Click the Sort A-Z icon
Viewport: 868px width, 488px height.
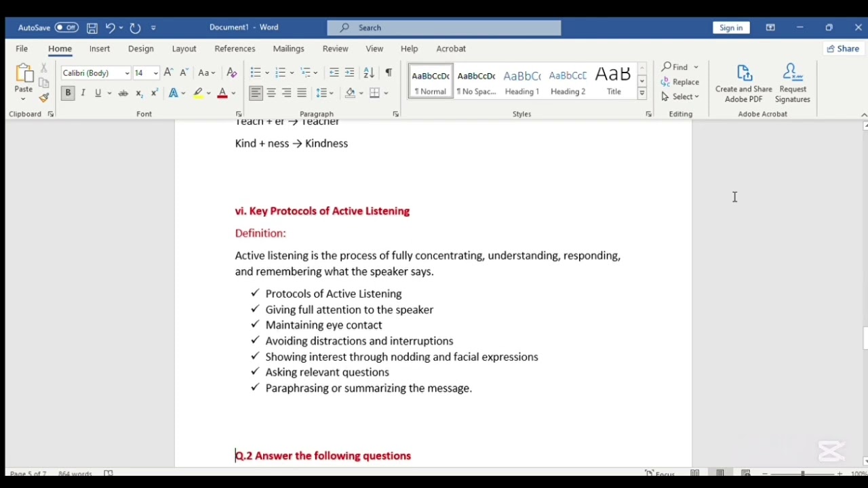[x=369, y=73]
